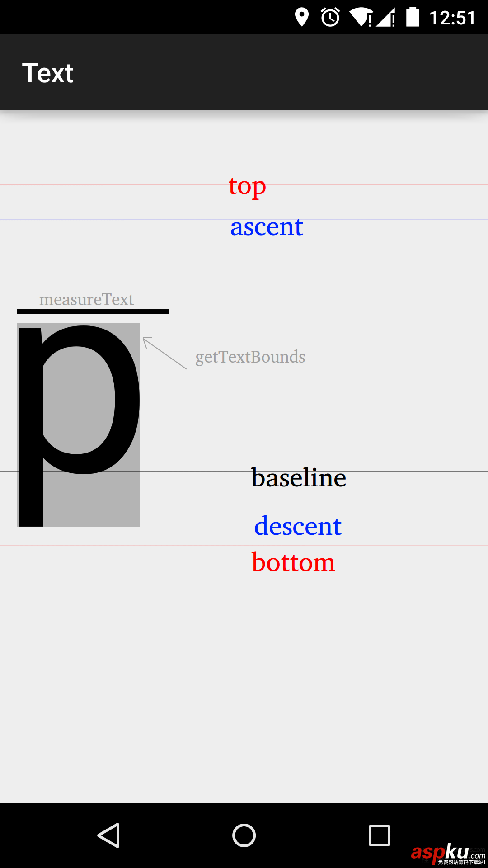Image resolution: width=488 pixels, height=868 pixels.
Task: Tap the red 'bottom' label
Action: coord(293,561)
